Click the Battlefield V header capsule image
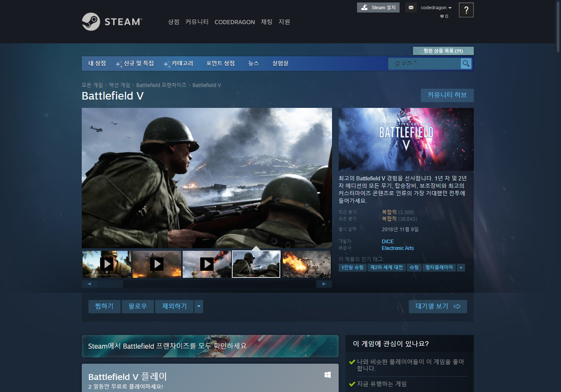The height and width of the screenshot is (392, 561). [406, 139]
